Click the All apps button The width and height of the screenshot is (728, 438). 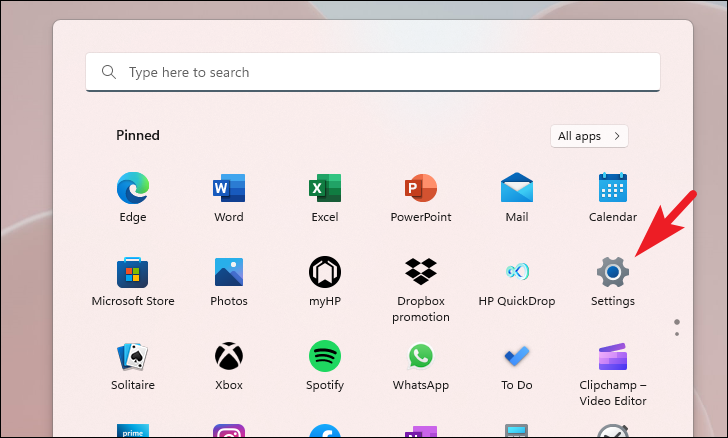[x=589, y=136]
